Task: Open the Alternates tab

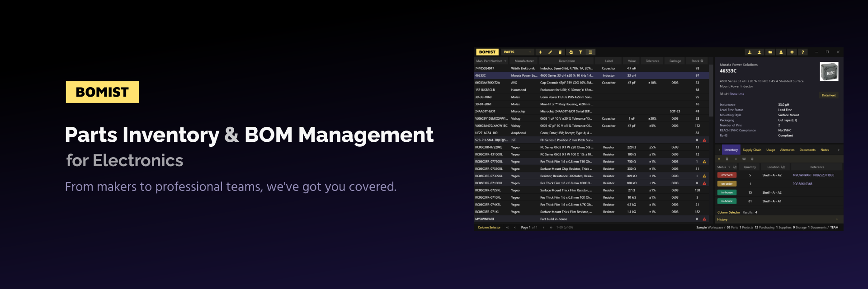Action: point(787,150)
